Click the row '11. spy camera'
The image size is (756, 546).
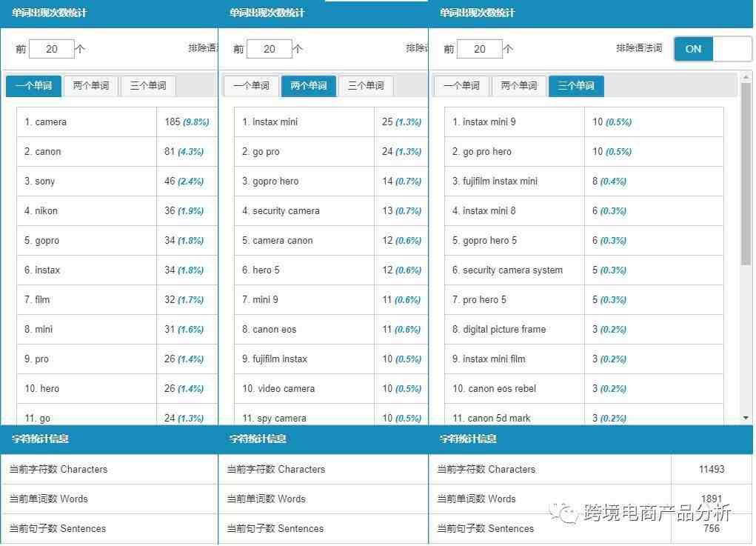pos(331,415)
